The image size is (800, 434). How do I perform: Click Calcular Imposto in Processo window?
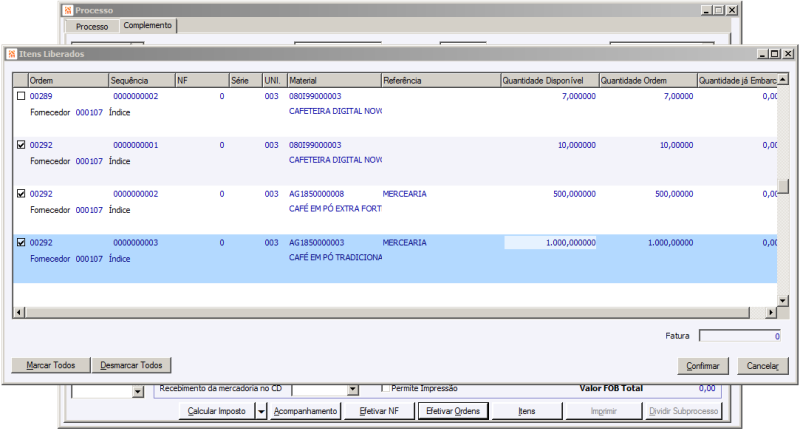[x=216, y=411]
